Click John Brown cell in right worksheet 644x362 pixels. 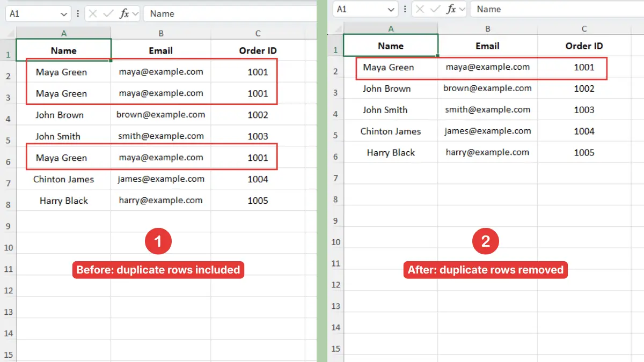tap(391, 88)
